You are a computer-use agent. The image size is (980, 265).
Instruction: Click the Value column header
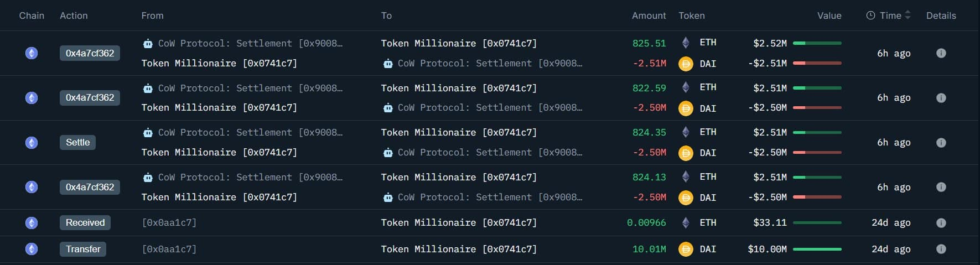(829, 15)
